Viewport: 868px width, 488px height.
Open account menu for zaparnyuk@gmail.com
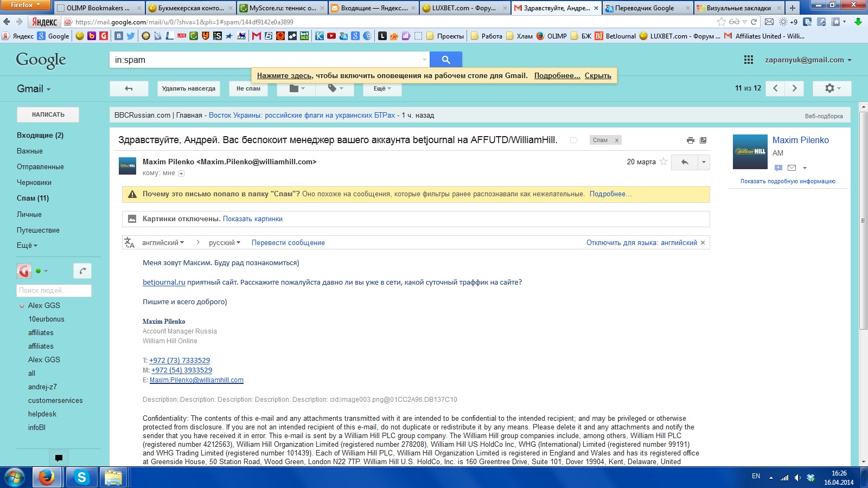[x=808, y=60]
